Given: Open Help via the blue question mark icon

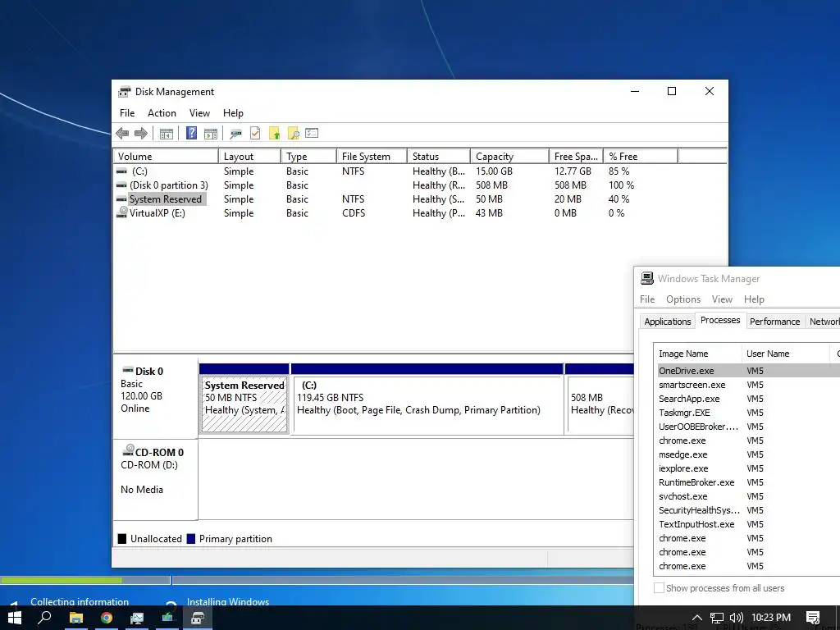Looking at the screenshot, I should tap(191, 133).
